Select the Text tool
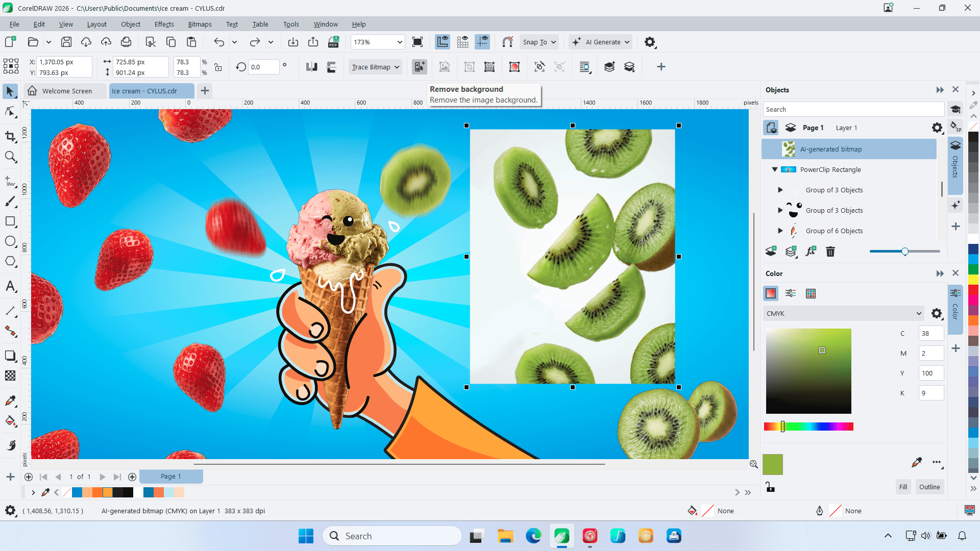Viewport: 980px width, 551px height. click(x=10, y=286)
